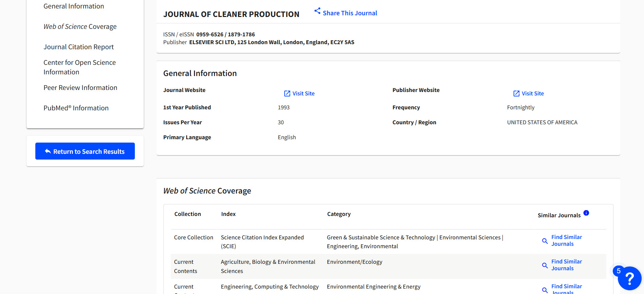Viewport: 644px width, 294px height.
Task: Click the 1993 first year published value
Action: (x=284, y=107)
